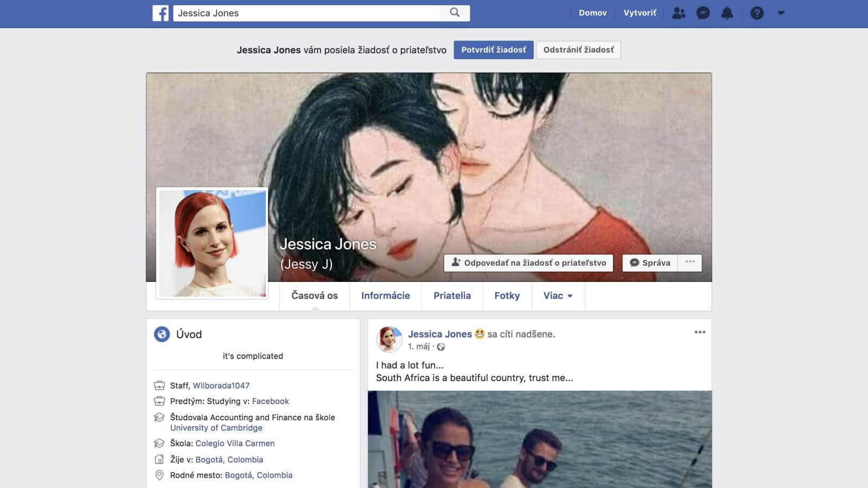This screenshot has width=868, height=488.
Task: Open the Wilborada1047 link
Action: tap(221, 386)
